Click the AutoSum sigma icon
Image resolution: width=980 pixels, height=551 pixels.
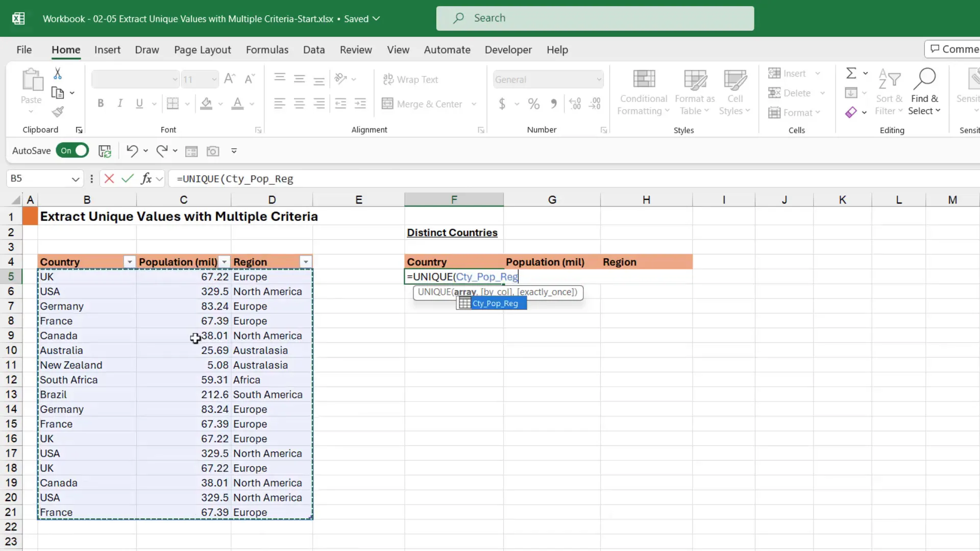click(x=851, y=73)
